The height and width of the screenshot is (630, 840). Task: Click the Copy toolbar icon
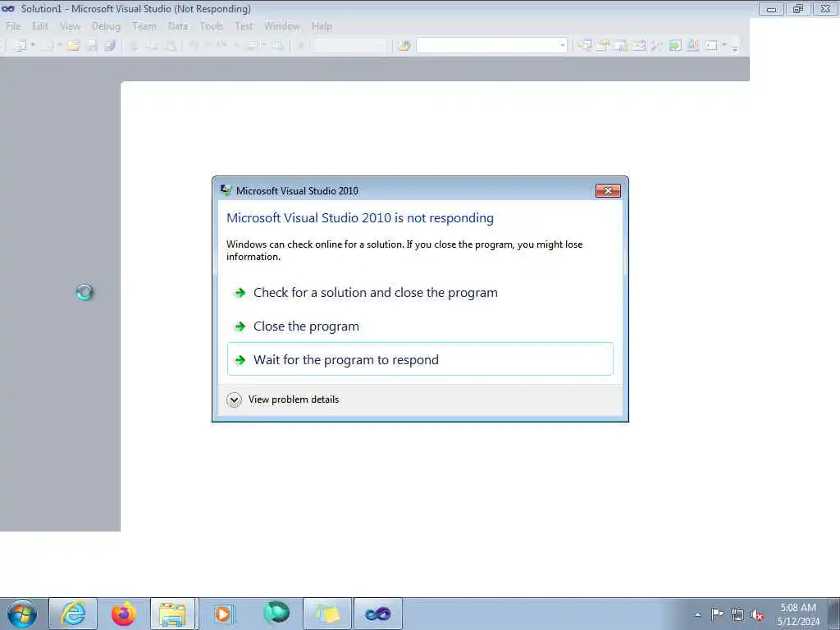[152, 46]
